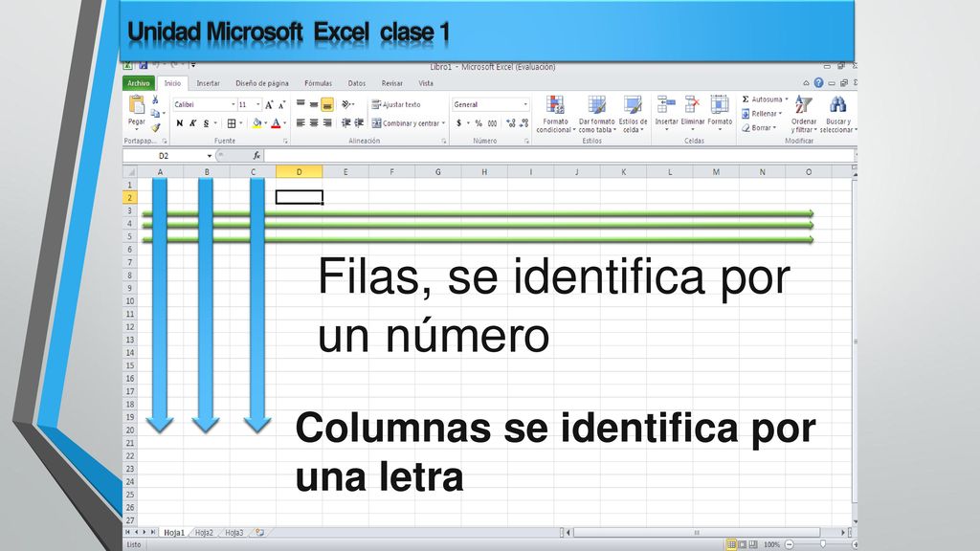This screenshot has width=980, height=551.
Task: Open the Combinar y centrar dropdown arrow
Action: click(444, 123)
